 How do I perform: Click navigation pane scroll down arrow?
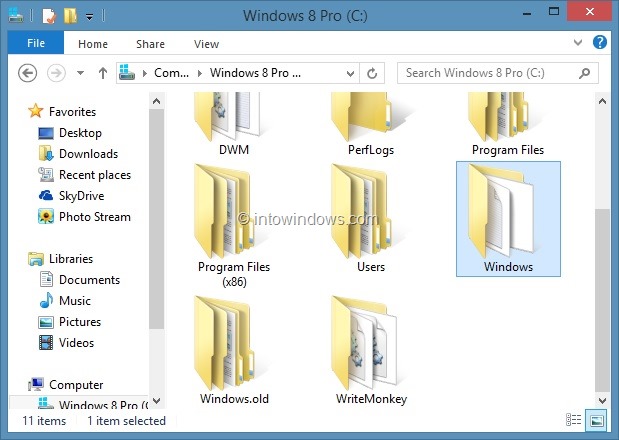pyautogui.click(x=156, y=401)
